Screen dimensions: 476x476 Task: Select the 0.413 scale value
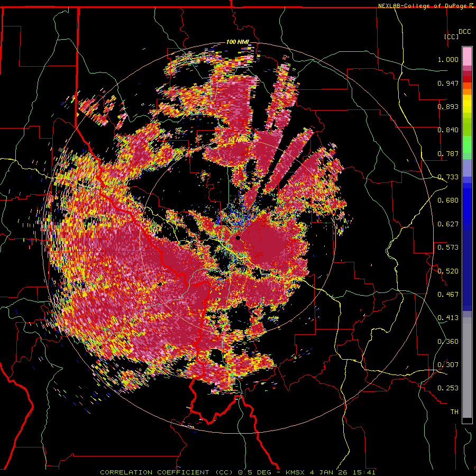(x=448, y=318)
